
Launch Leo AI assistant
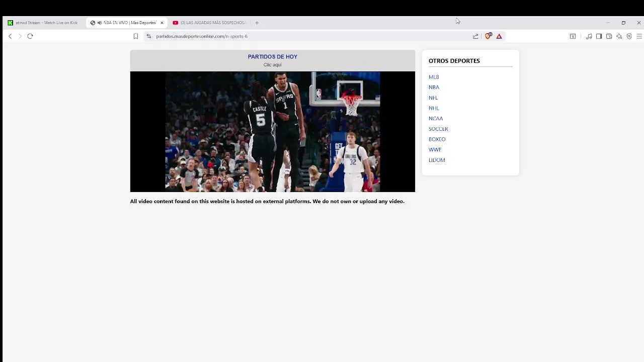[619, 36]
